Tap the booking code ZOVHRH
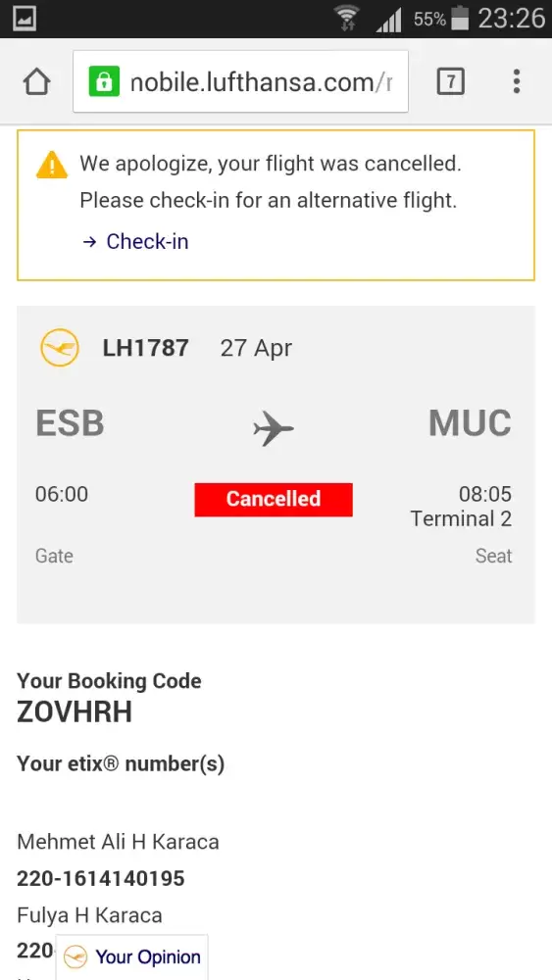The image size is (552, 980). (x=75, y=711)
